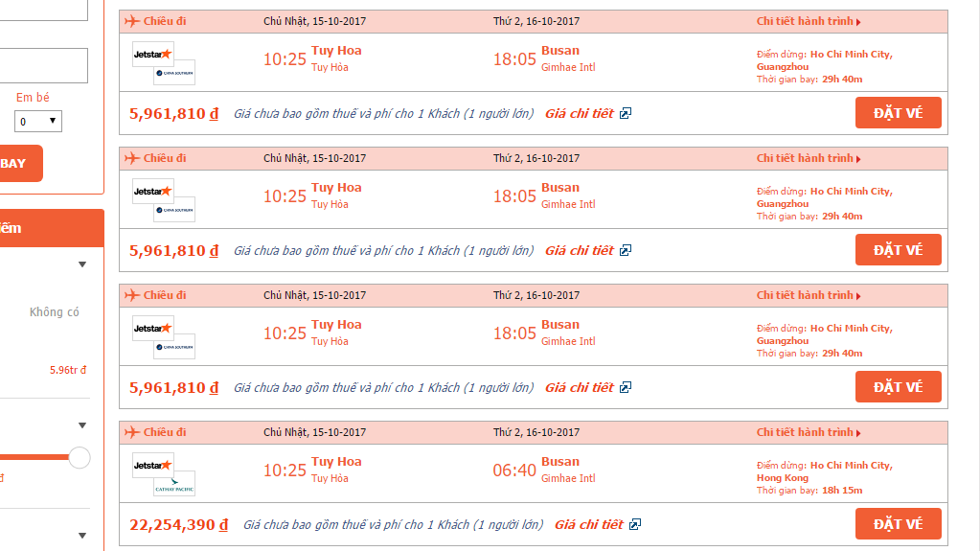Image resolution: width=980 pixels, height=551 pixels.
Task: Open the Em bé count dropdown
Action: tap(38, 122)
